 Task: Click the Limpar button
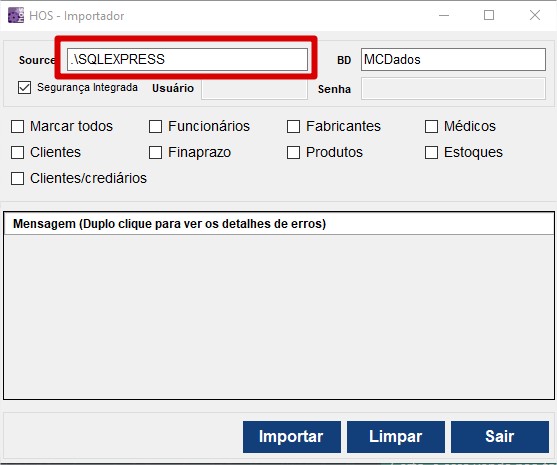(396, 437)
